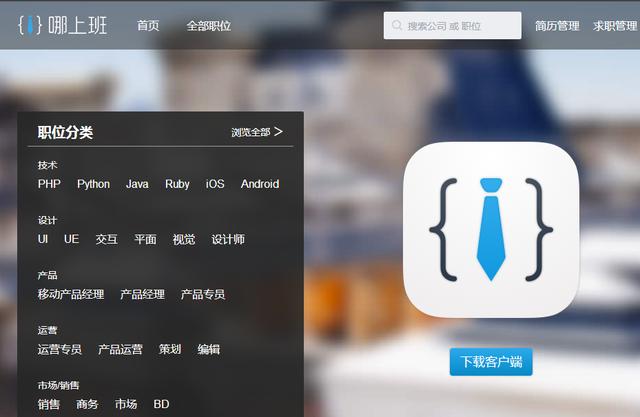Select the Android job category
The height and width of the screenshot is (417, 640).
coord(260,184)
